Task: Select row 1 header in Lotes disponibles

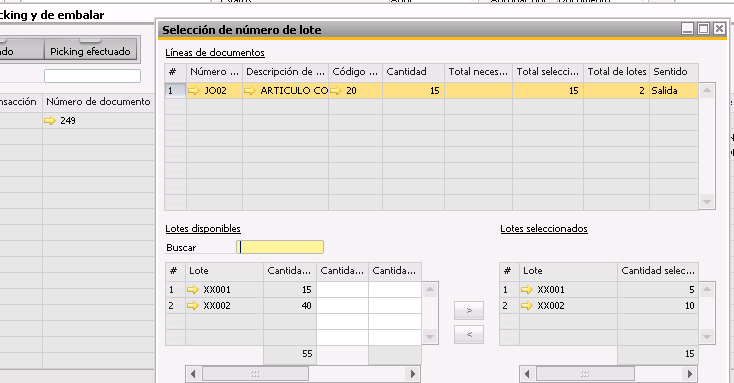Action: tap(175, 289)
